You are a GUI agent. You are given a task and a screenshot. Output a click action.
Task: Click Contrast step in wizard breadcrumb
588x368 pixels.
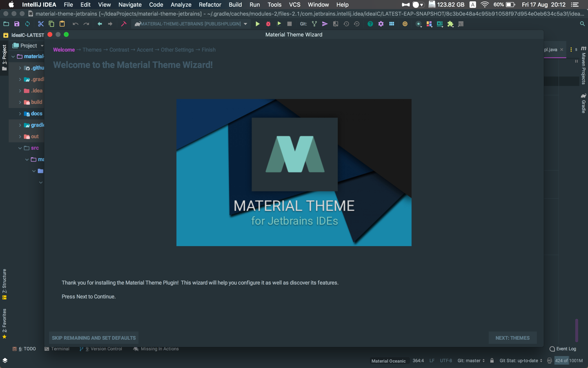click(119, 50)
